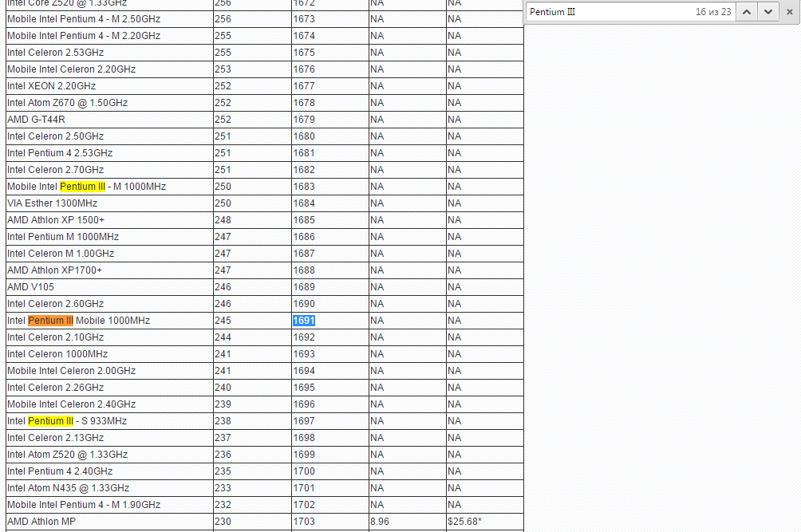801x532 pixels.
Task: Select rank number 1697
Action: pyautogui.click(x=330, y=421)
